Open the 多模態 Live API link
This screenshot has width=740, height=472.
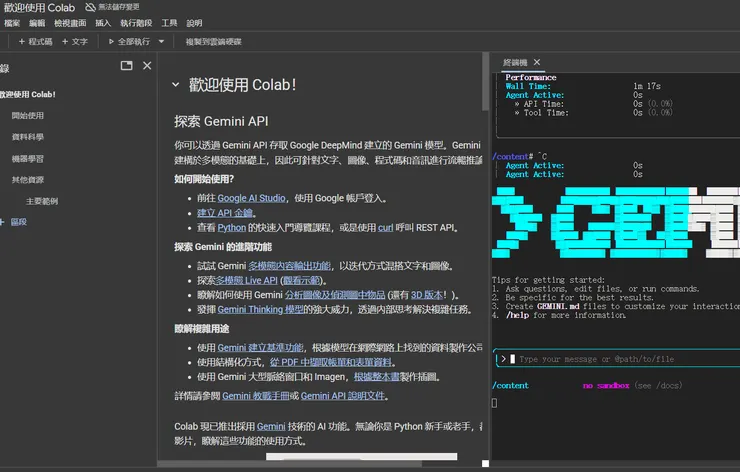(x=246, y=280)
